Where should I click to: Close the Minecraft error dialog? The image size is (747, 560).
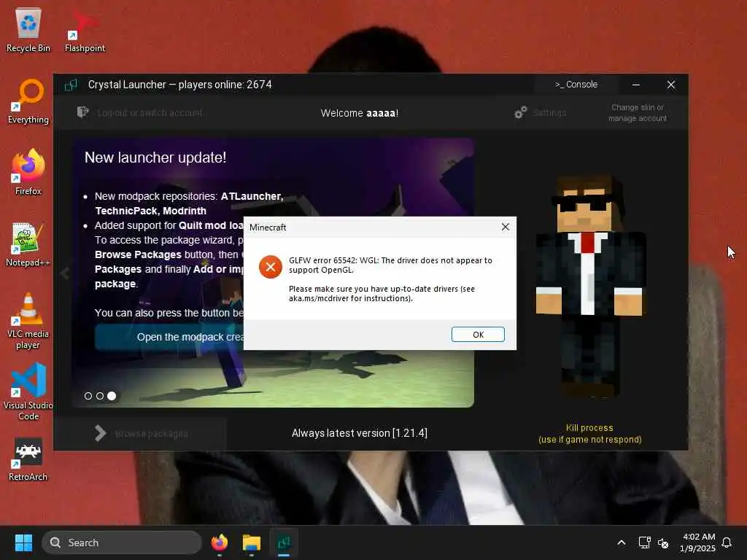(506, 227)
